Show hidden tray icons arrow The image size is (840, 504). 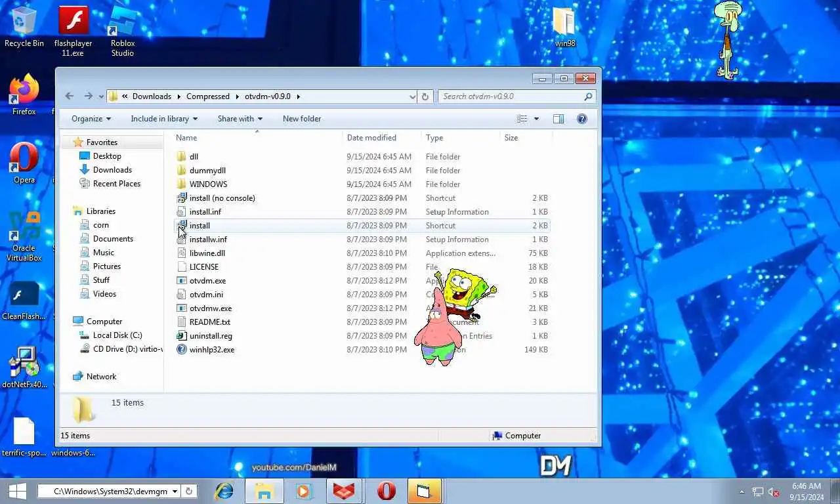(742, 492)
